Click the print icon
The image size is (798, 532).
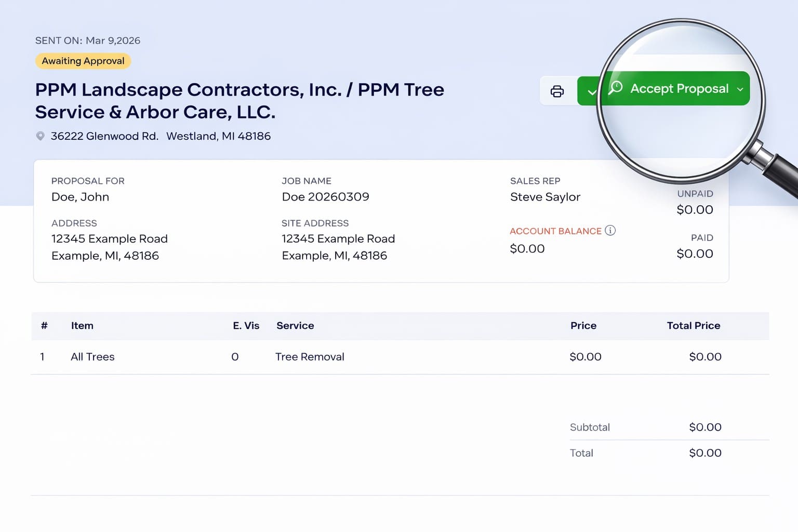pyautogui.click(x=557, y=91)
